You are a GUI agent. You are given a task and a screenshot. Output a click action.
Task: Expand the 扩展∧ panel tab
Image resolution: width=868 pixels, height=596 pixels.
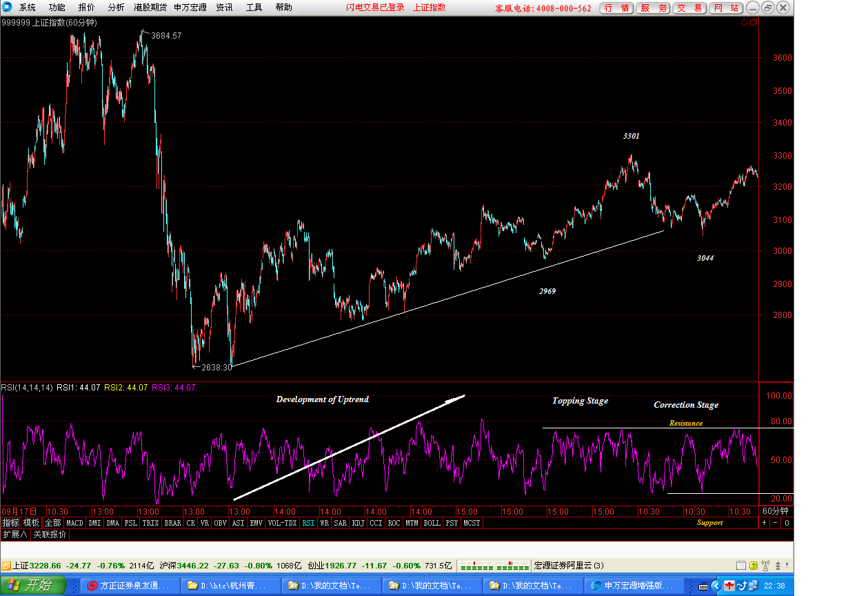click(14, 534)
